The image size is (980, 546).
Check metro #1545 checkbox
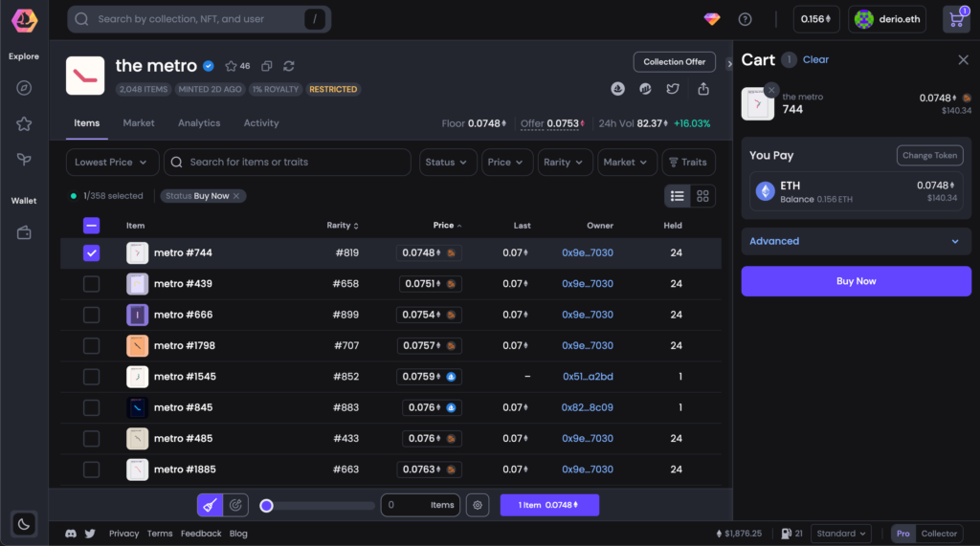pos(91,377)
